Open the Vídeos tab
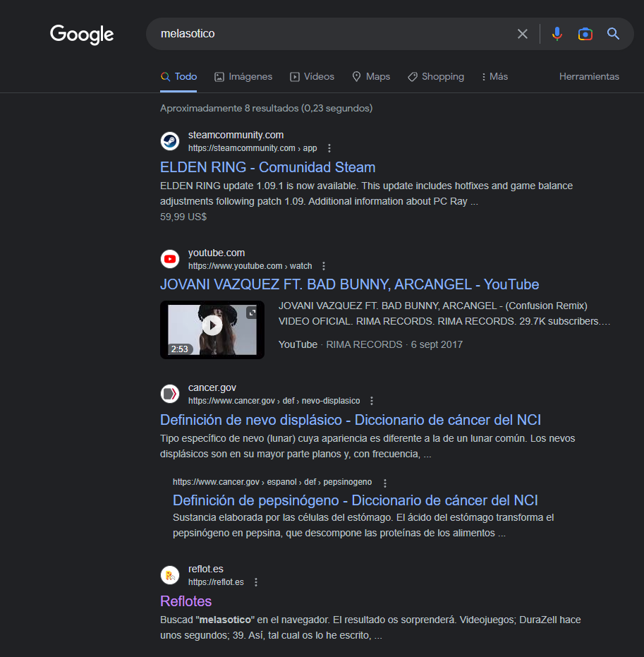The width and height of the screenshot is (644, 657). (312, 77)
